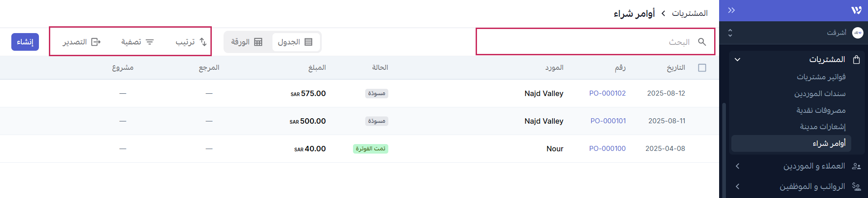The image size is (868, 198).
Task: Switch to الجدول table view
Action: click(295, 42)
